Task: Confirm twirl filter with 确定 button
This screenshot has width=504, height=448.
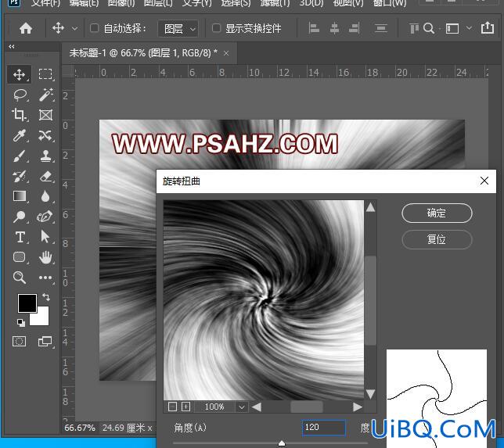Action: [x=437, y=213]
